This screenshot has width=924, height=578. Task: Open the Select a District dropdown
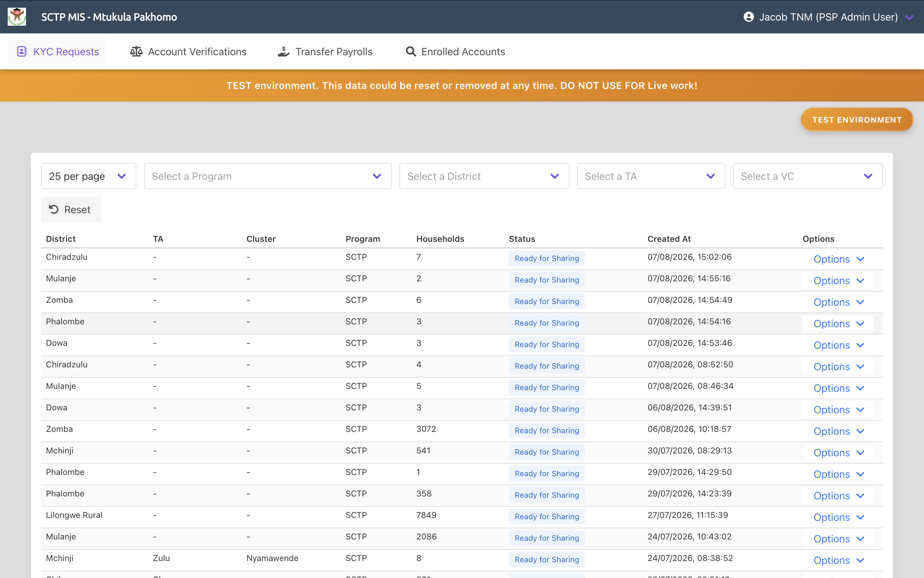tap(484, 176)
